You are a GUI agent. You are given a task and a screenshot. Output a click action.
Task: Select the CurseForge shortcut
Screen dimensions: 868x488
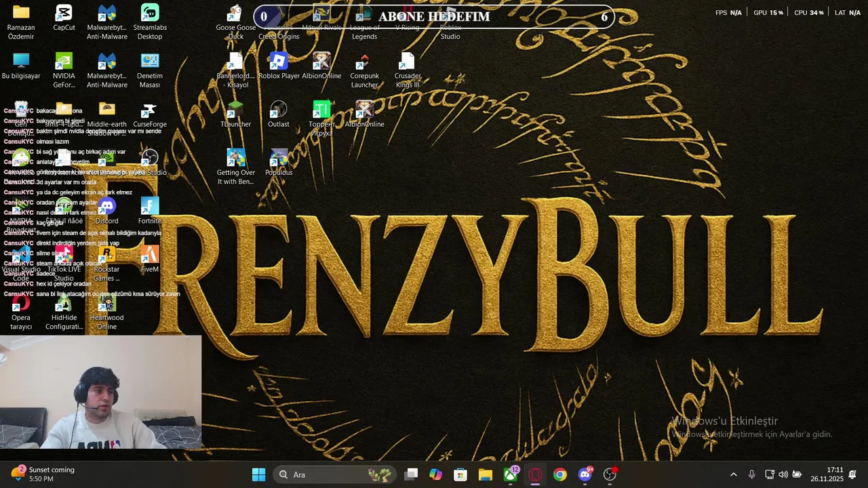click(150, 115)
